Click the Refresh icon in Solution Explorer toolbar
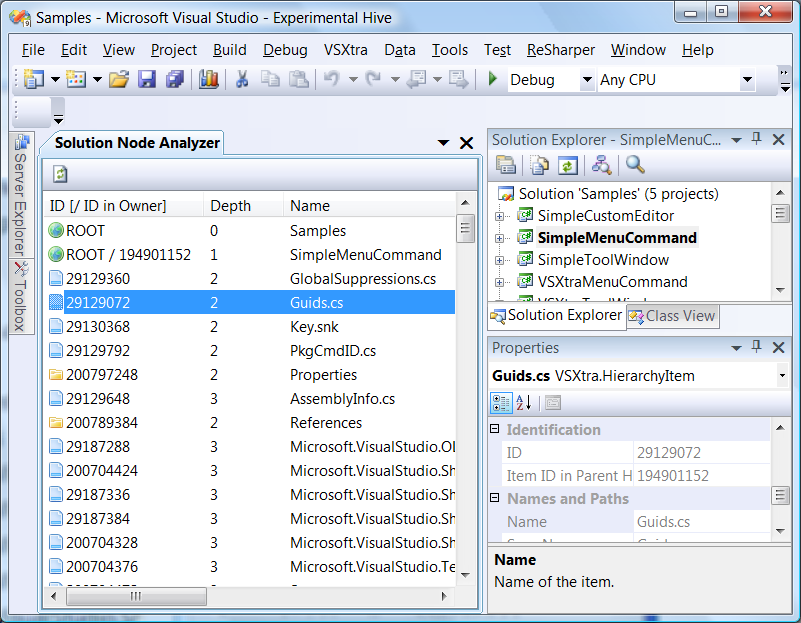 tap(568, 165)
